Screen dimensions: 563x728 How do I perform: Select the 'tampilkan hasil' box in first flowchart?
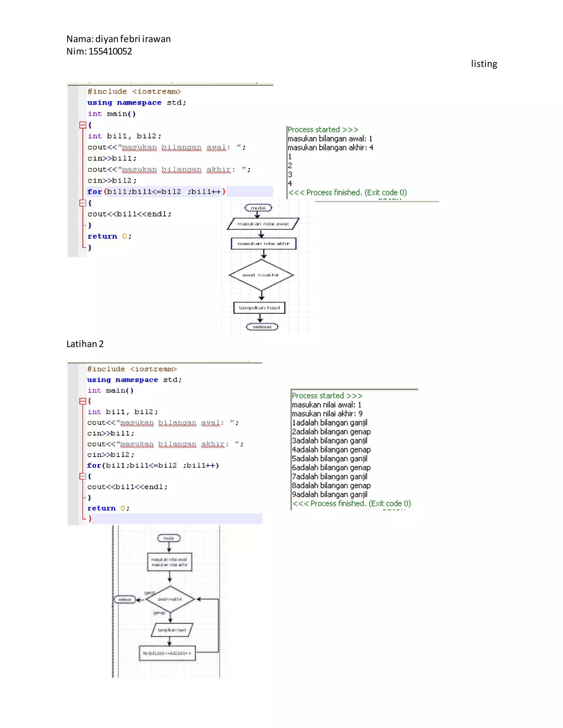click(260, 308)
